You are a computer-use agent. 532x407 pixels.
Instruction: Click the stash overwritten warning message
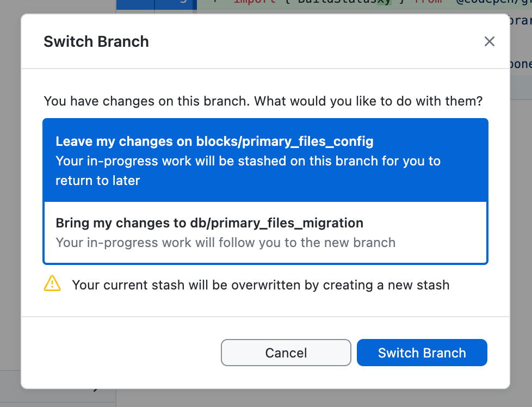[261, 285]
